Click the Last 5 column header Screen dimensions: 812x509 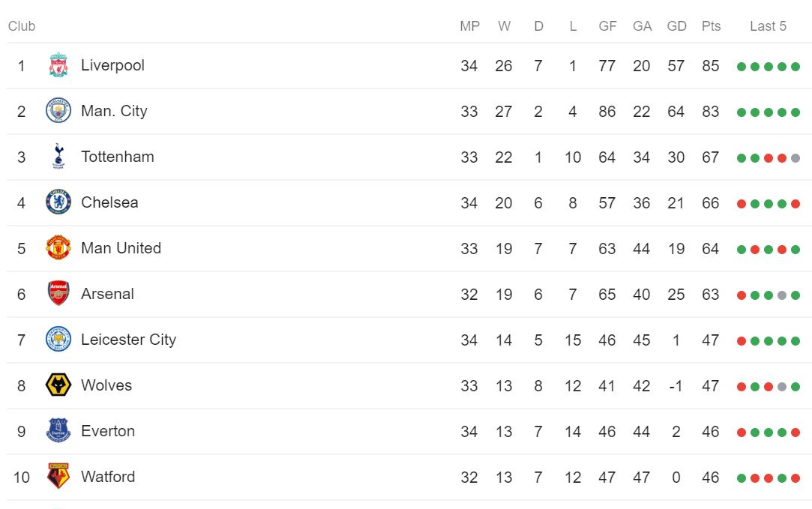(x=768, y=26)
